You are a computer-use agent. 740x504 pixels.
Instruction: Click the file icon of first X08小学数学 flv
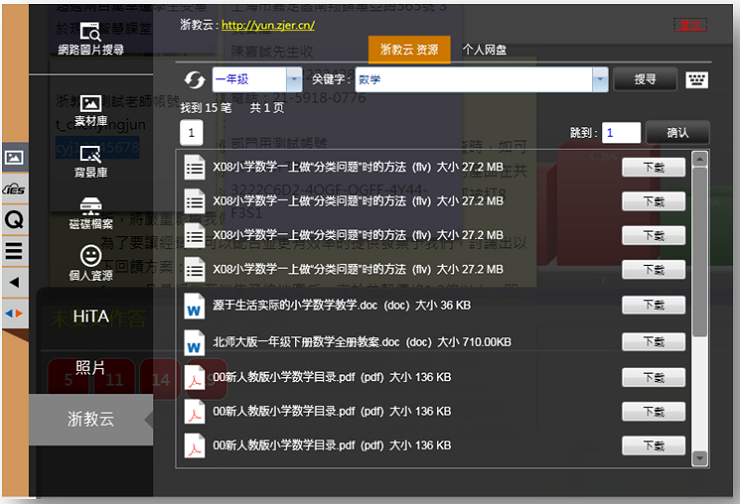pyautogui.click(x=194, y=168)
